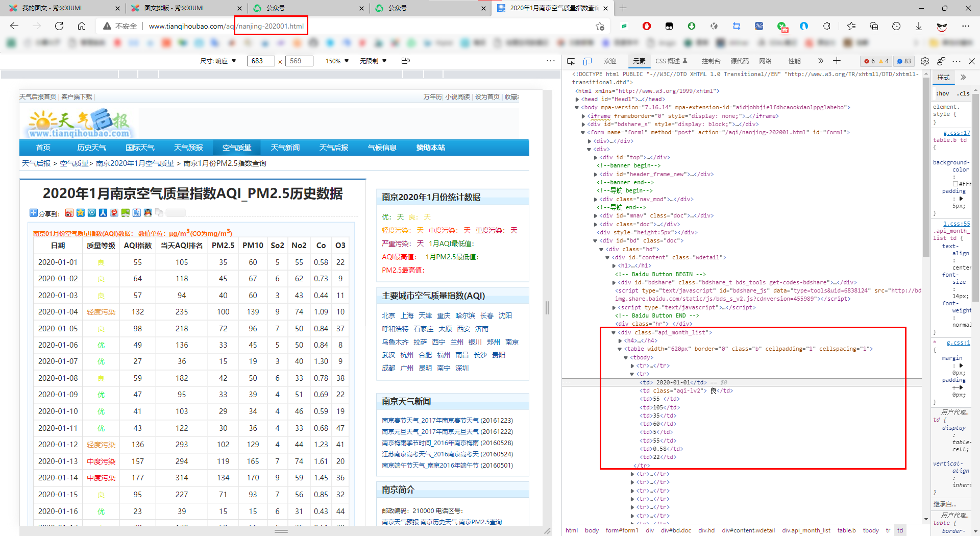Open the 控制台 DevTools tab
Viewport: 980px width, 536px height.
710,61
